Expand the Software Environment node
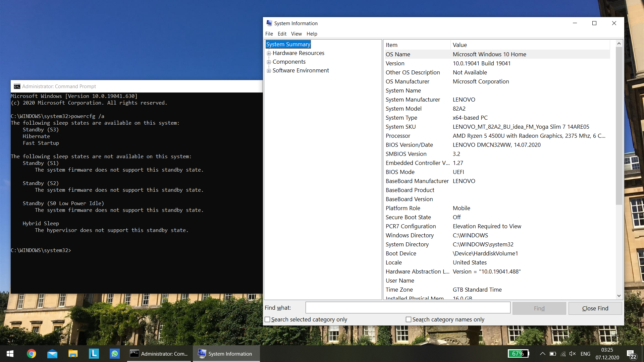Image resolution: width=644 pixels, height=362 pixels. point(269,71)
